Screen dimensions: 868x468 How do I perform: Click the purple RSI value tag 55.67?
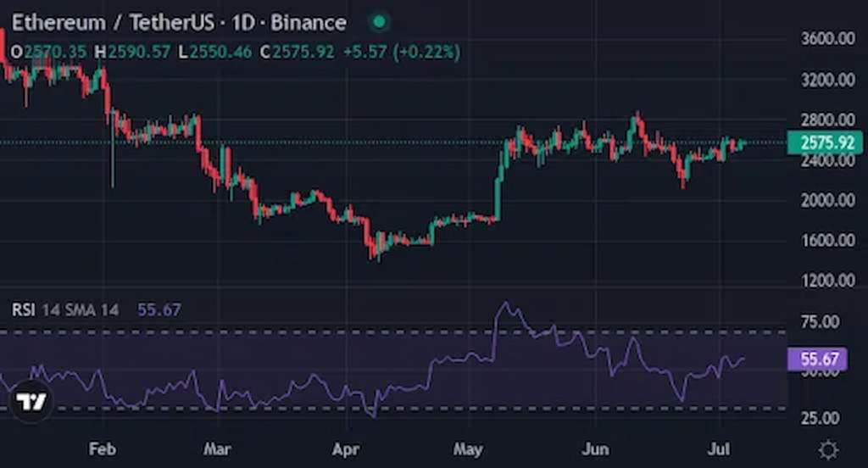point(817,359)
